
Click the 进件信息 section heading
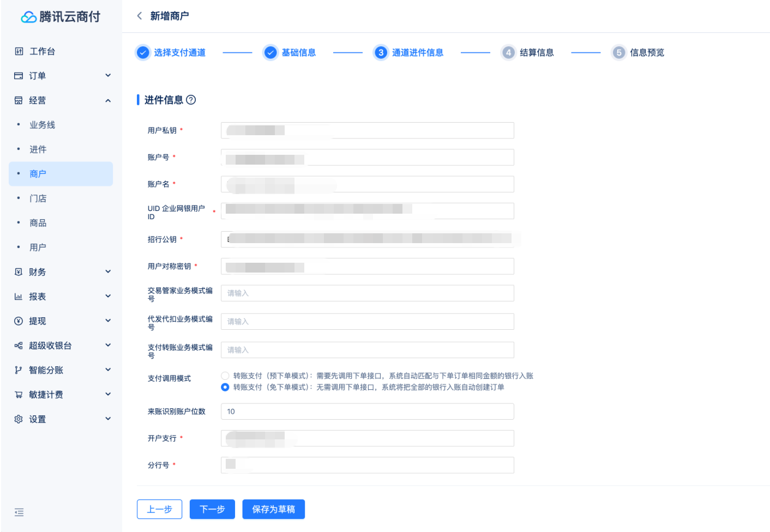click(x=164, y=100)
